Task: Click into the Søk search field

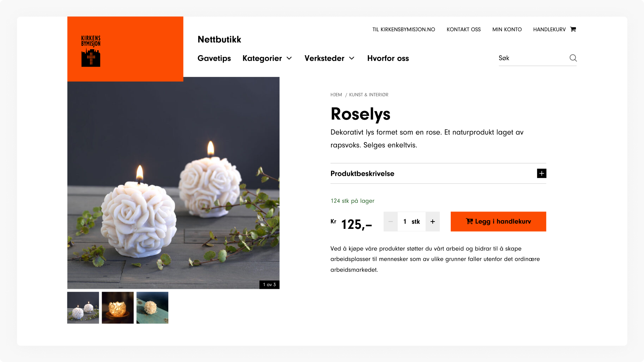Action: click(x=533, y=58)
